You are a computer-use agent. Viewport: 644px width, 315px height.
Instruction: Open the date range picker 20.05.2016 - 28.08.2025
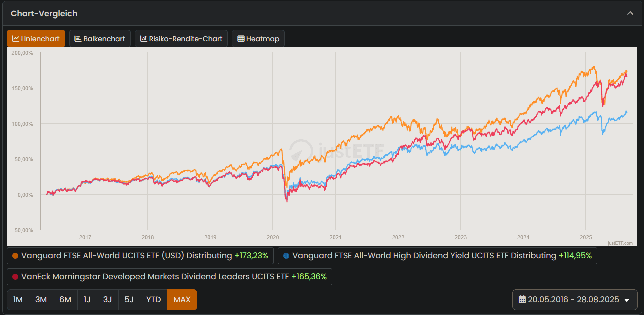pyautogui.click(x=575, y=300)
